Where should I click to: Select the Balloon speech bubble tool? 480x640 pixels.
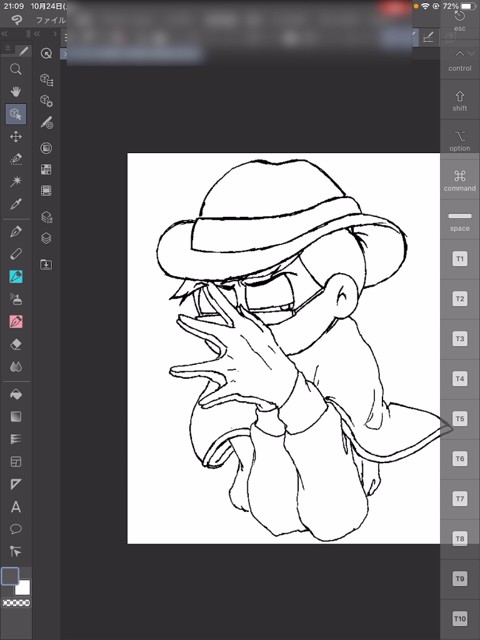(16, 529)
